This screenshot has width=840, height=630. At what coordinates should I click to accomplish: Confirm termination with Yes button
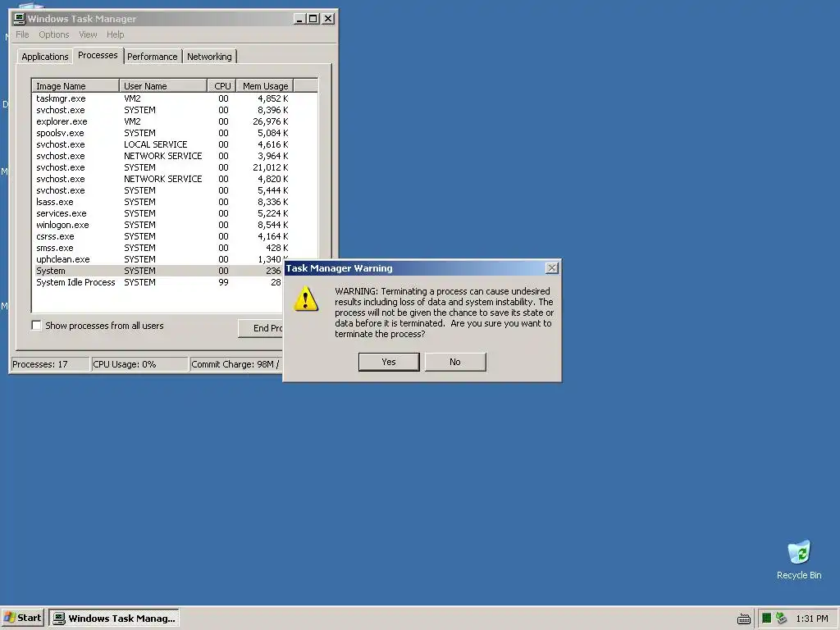pos(389,362)
